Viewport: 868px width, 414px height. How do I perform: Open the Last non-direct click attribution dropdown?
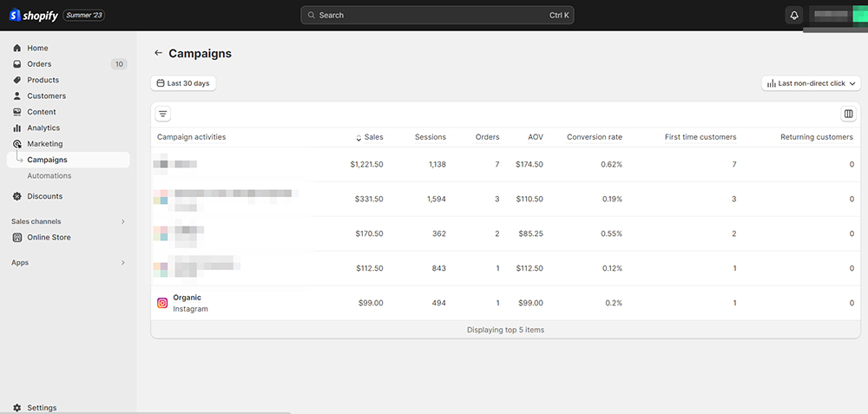pos(811,83)
